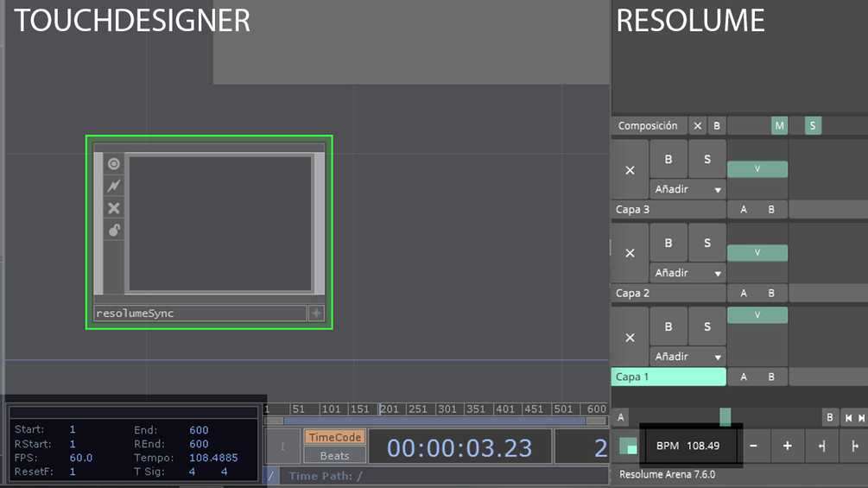The width and height of the screenshot is (868, 488).
Task: Assign Capa 3 to crossfader bus A
Action: coord(744,210)
